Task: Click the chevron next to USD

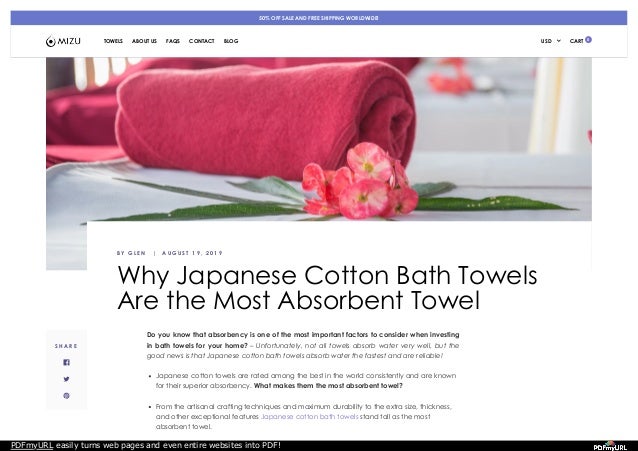Action: 559,41
